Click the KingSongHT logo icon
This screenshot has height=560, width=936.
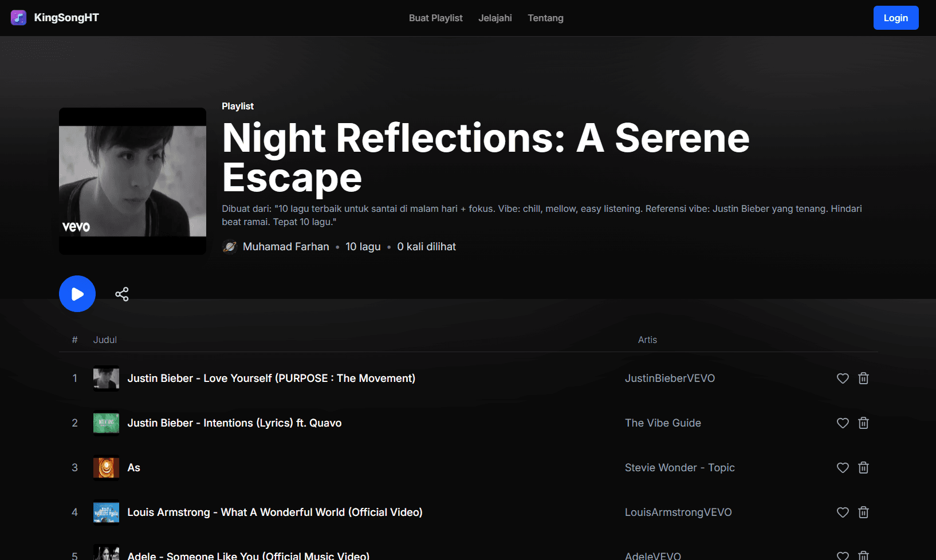(18, 18)
